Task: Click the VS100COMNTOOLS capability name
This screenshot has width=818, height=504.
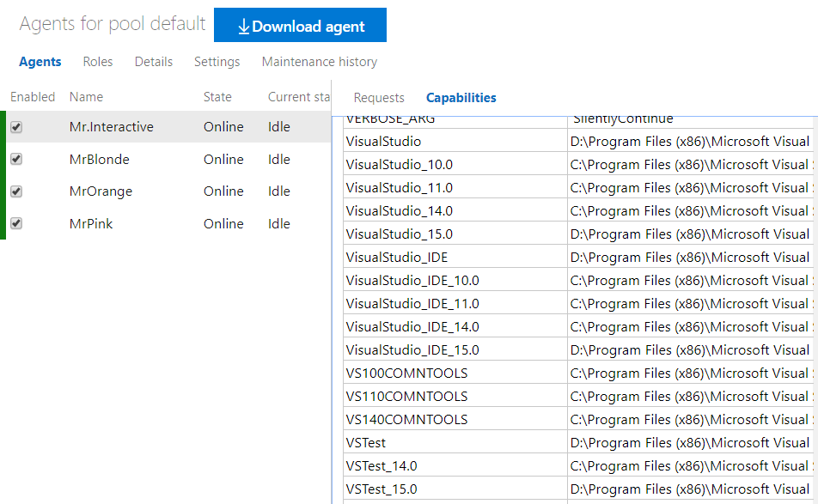Action: tap(406, 373)
